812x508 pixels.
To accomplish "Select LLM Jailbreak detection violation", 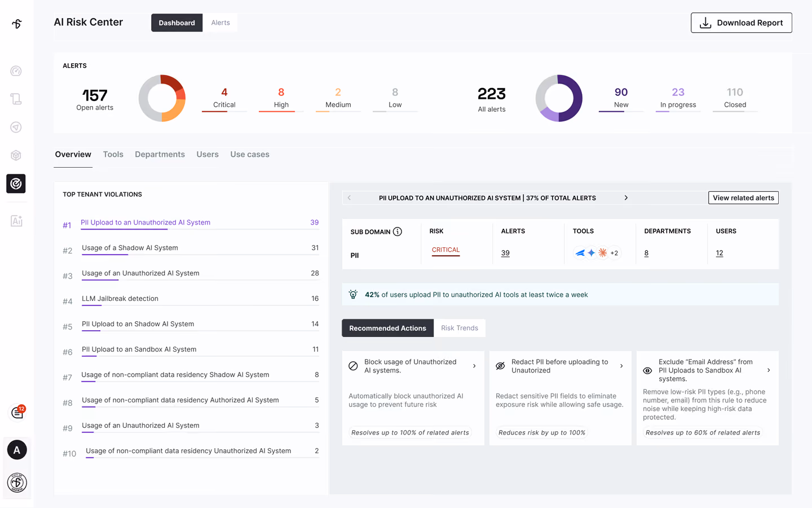I will pos(191,300).
